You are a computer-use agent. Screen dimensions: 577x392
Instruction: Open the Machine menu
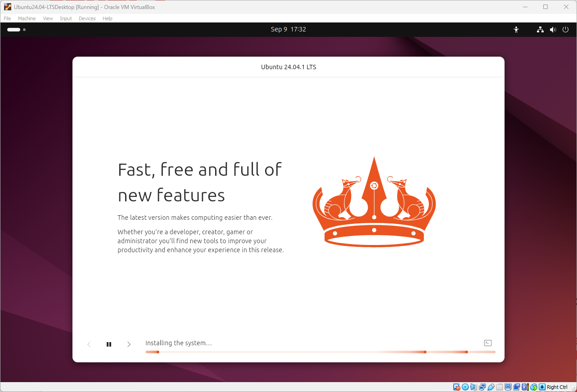click(x=27, y=18)
